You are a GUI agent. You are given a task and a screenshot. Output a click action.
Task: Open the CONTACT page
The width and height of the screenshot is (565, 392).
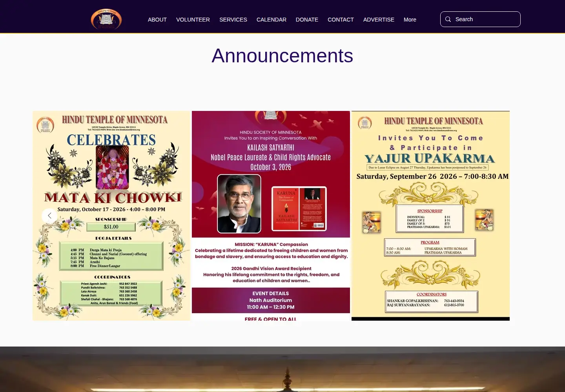[341, 20]
